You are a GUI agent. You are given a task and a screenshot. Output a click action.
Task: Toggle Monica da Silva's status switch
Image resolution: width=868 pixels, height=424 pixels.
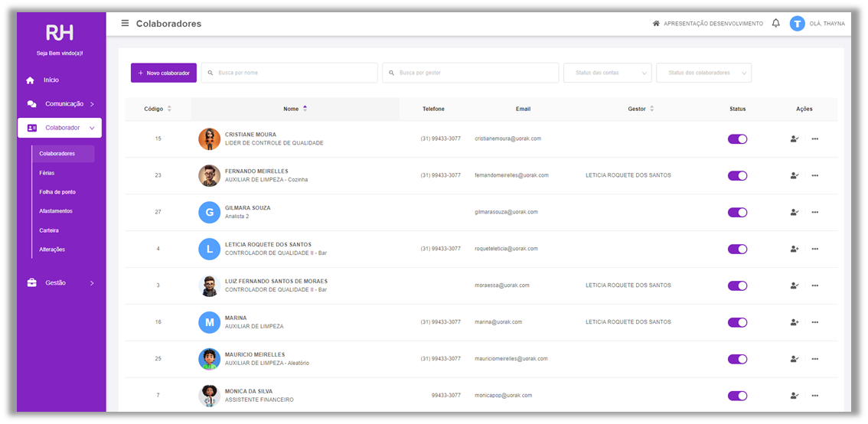pyautogui.click(x=737, y=396)
